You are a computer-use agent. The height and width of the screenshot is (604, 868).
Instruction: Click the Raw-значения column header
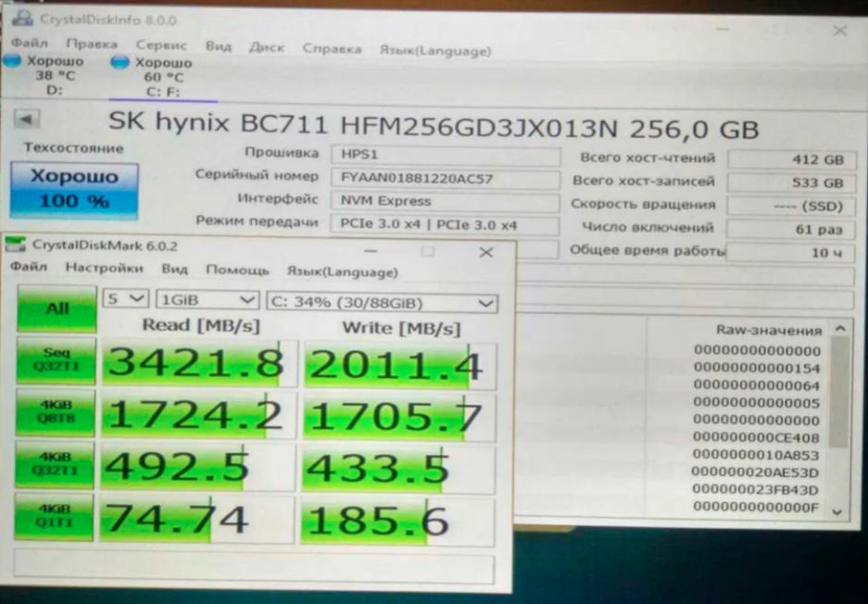tap(769, 330)
